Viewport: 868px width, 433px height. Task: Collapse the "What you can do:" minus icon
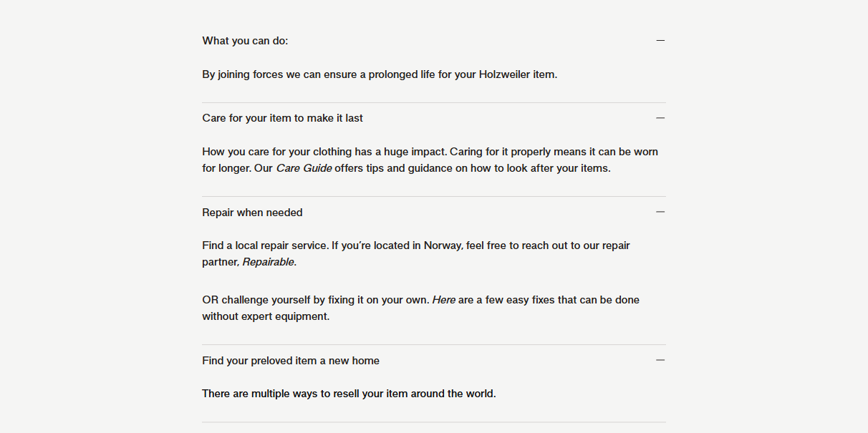[x=660, y=41]
